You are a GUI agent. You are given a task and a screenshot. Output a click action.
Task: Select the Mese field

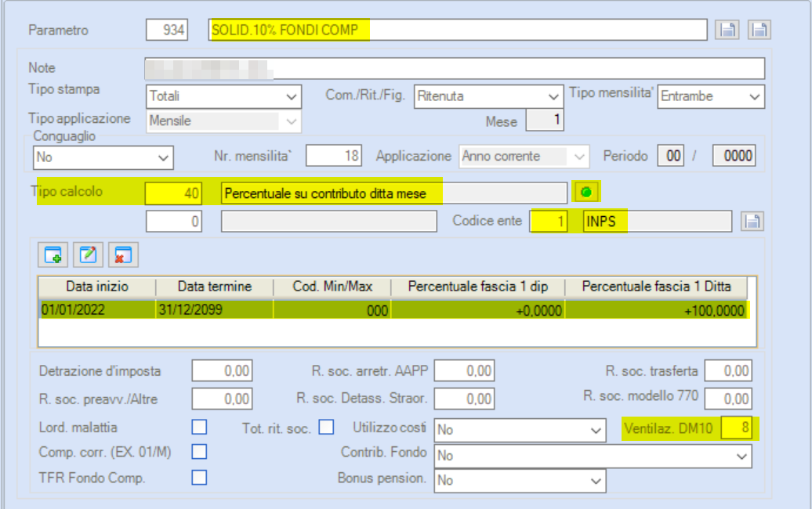pos(545,120)
